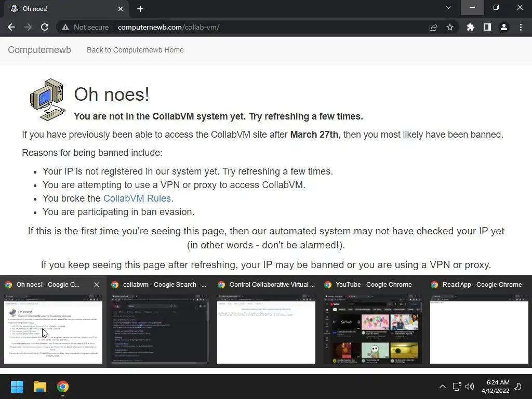Switch to React App Chrome preview
This screenshot has width=532, height=399.
click(x=479, y=322)
